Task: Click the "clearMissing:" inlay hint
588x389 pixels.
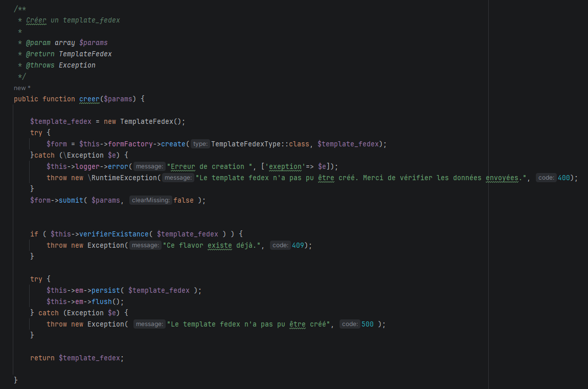Action: [150, 200]
